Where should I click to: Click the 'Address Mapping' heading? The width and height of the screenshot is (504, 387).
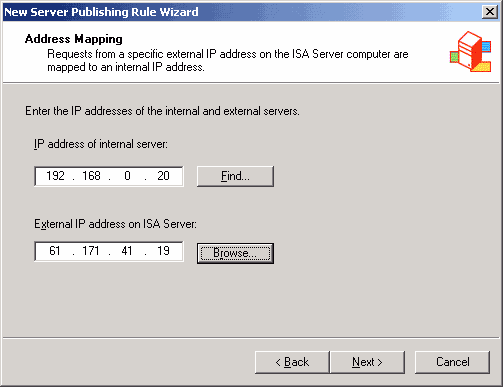point(74,39)
